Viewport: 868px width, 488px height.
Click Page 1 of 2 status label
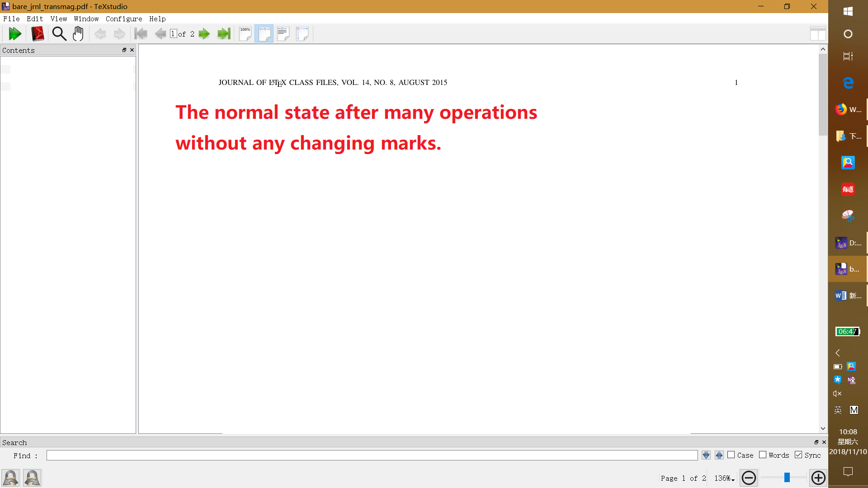click(x=683, y=478)
